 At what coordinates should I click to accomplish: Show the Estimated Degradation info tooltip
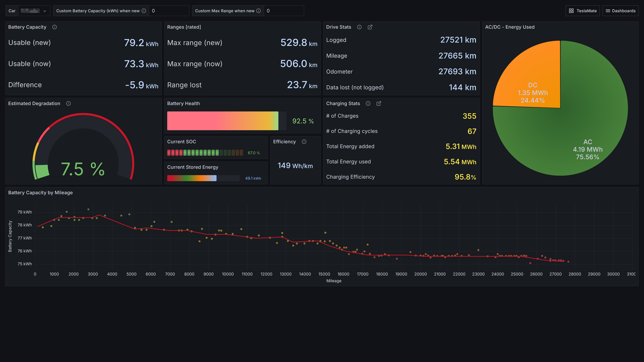68,103
